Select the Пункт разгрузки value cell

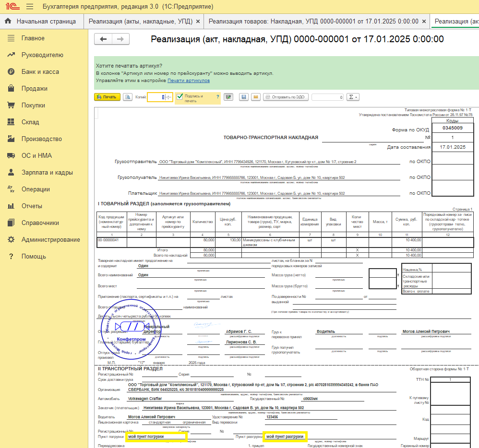click(x=285, y=436)
